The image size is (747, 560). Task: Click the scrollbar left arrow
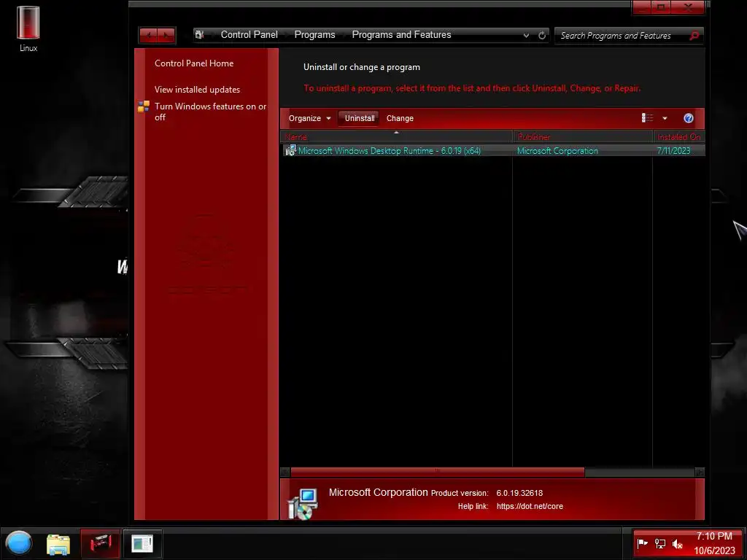pyautogui.click(x=285, y=472)
